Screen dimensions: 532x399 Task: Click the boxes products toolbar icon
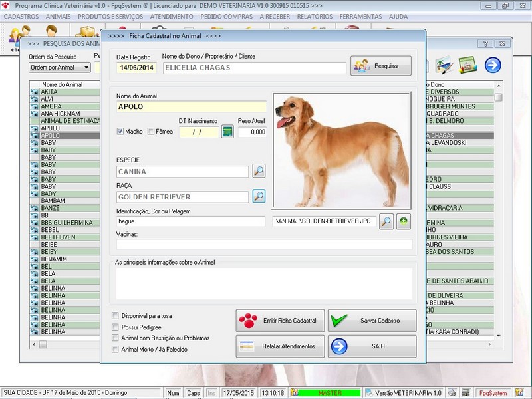[x=87, y=32]
